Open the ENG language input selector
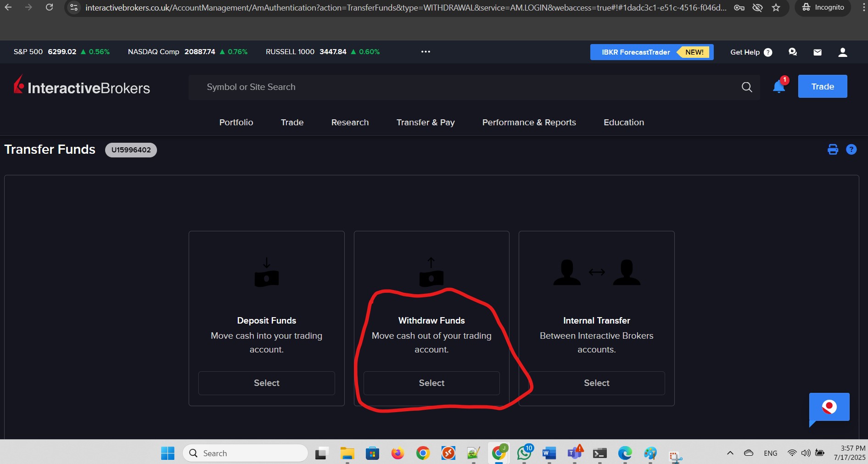This screenshot has height=464, width=868. point(770,453)
